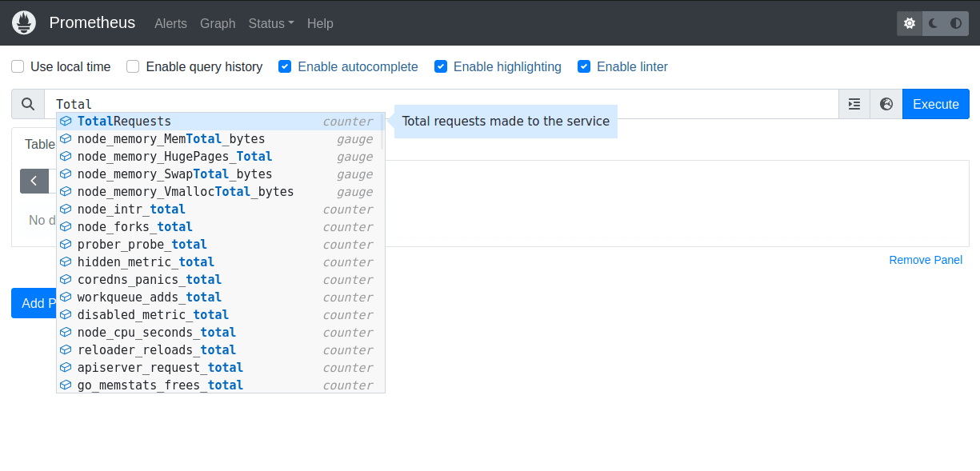Open the Status dropdown menu
Screen dimensions: 980x471
pyautogui.click(x=270, y=23)
